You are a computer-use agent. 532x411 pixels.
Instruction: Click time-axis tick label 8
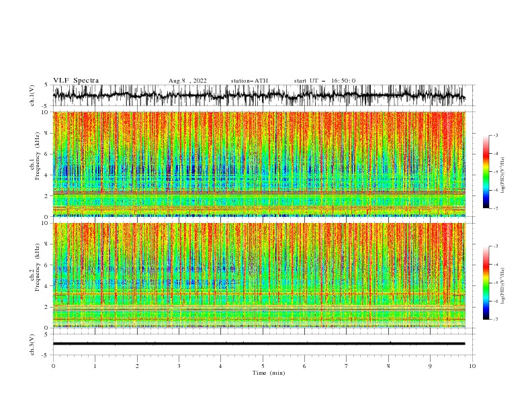coord(388,366)
